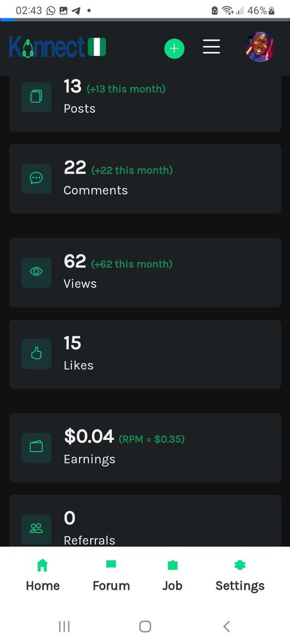Tap the Earnings wallet icon
290x644 pixels.
pos(36,447)
